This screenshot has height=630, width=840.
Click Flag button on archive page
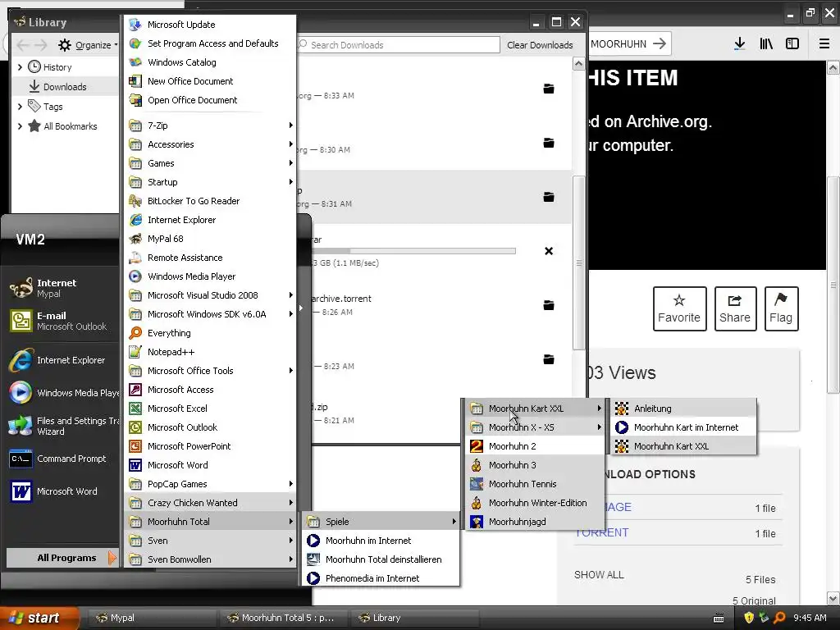click(781, 308)
